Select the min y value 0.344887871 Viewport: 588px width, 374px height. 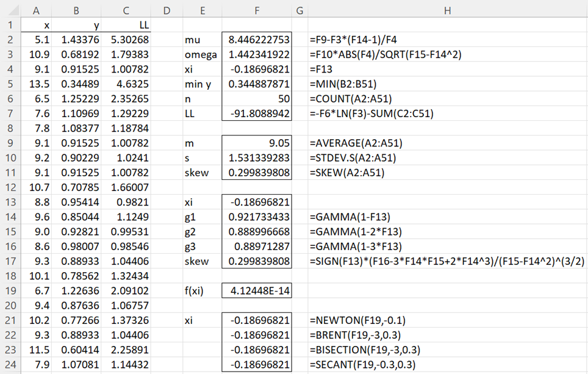pyautogui.click(x=257, y=84)
